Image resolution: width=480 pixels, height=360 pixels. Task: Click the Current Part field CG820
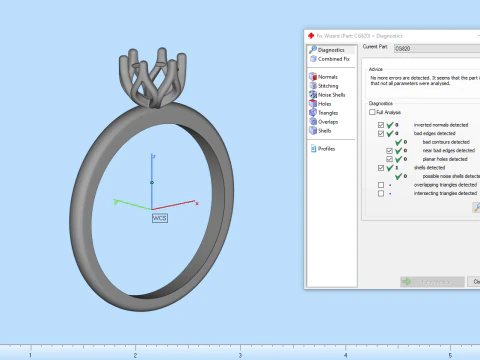click(x=437, y=49)
